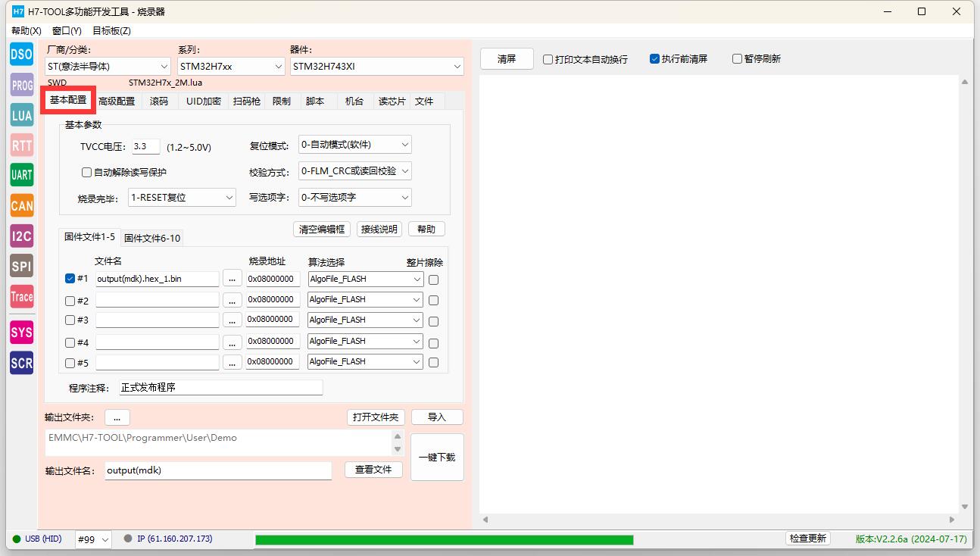Open the 窗口(Y) menu
The height and width of the screenshot is (556, 980).
pyautogui.click(x=67, y=31)
